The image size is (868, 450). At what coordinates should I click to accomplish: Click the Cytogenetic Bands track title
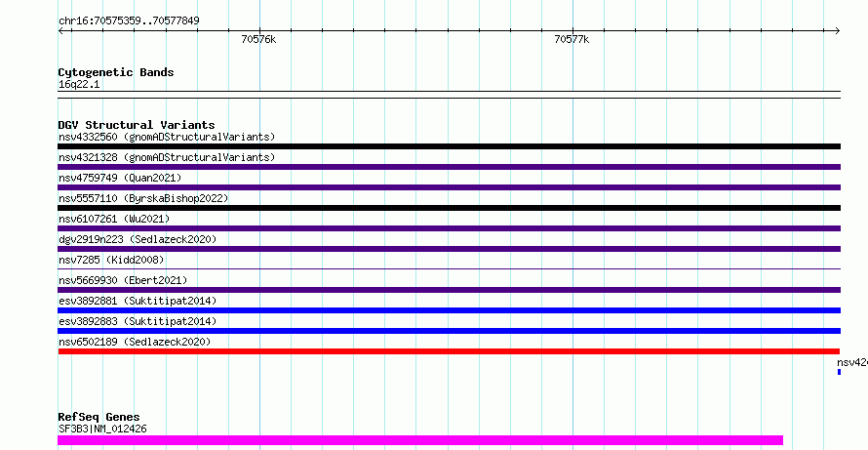pyautogui.click(x=116, y=72)
